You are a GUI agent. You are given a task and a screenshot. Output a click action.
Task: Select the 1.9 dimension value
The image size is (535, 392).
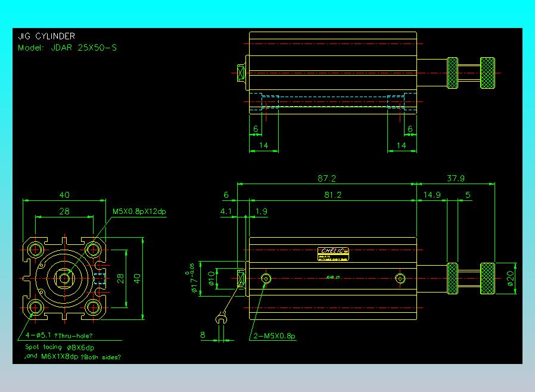[x=262, y=211]
